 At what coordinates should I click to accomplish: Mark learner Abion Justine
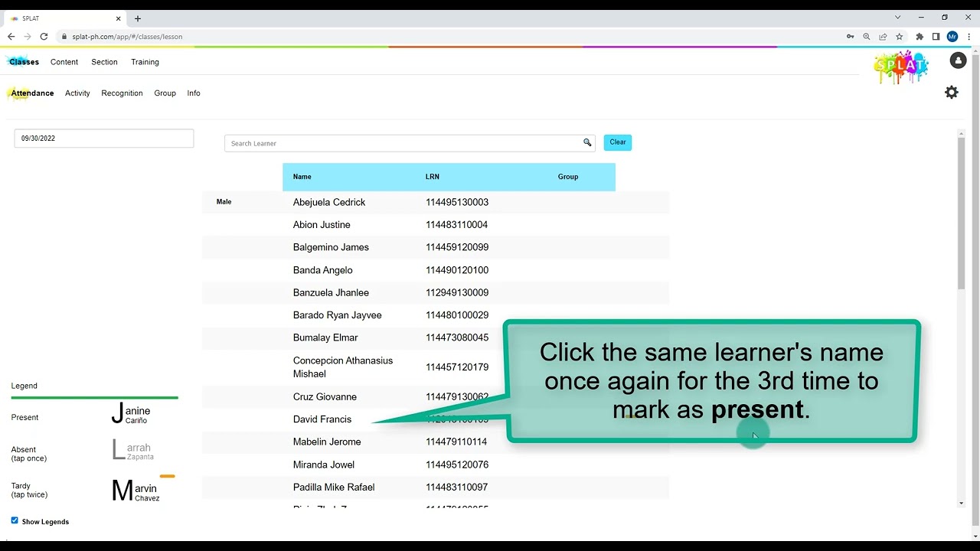click(322, 225)
